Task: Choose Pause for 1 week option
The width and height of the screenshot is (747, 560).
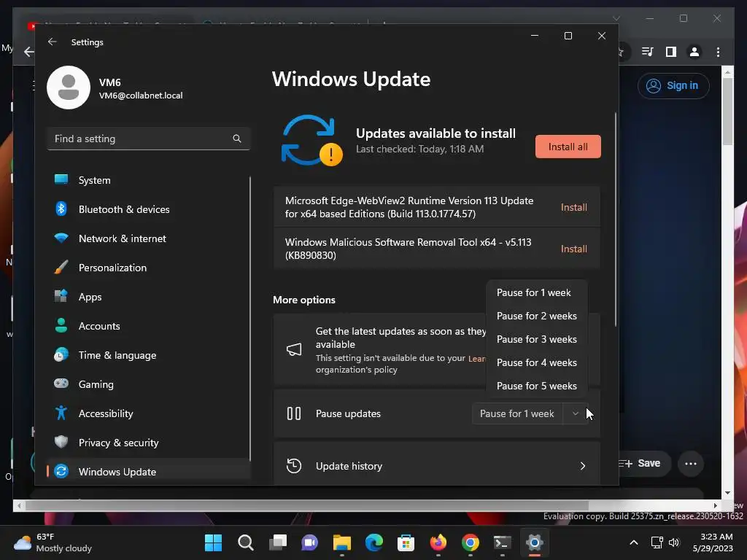Action: tap(537, 292)
